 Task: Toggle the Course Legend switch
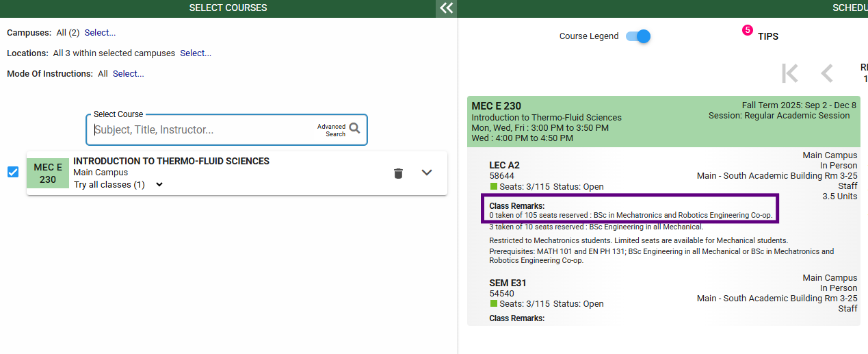[638, 36]
